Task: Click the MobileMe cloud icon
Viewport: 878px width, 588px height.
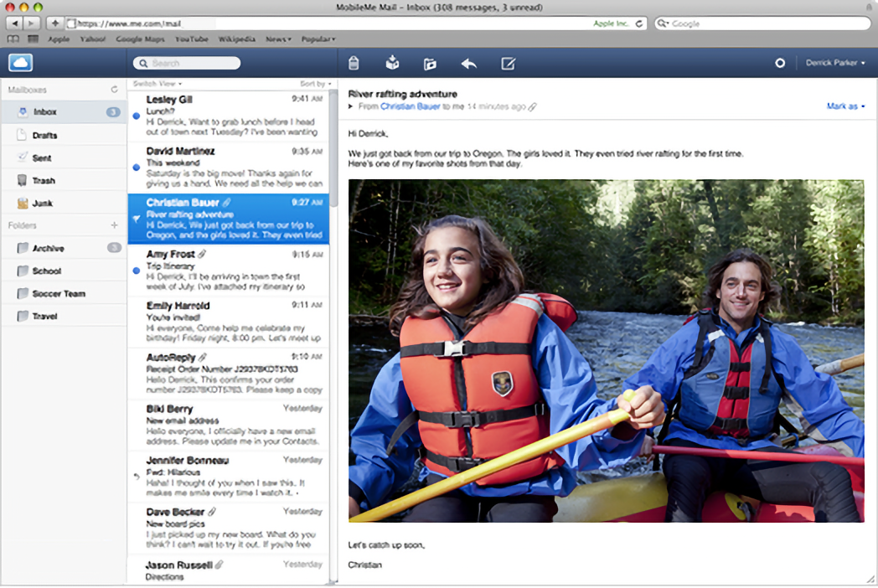Action: coord(19,62)
